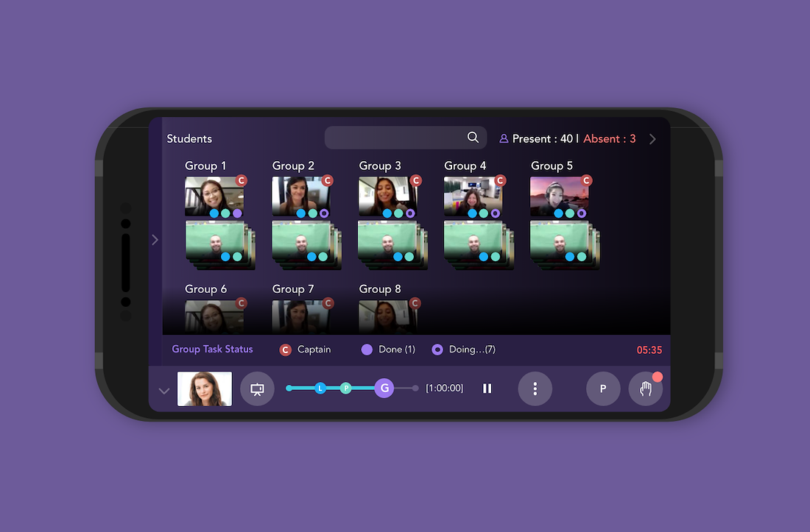Click the Done (1) purple dot
Viewport: 810px width, 532px height.
367,350
